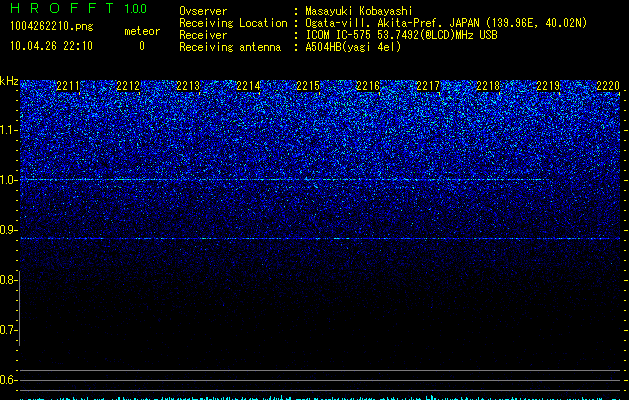Screen dimensions: 629x400
Task: Click the Receiving antenna label
Action: (230, 47)
